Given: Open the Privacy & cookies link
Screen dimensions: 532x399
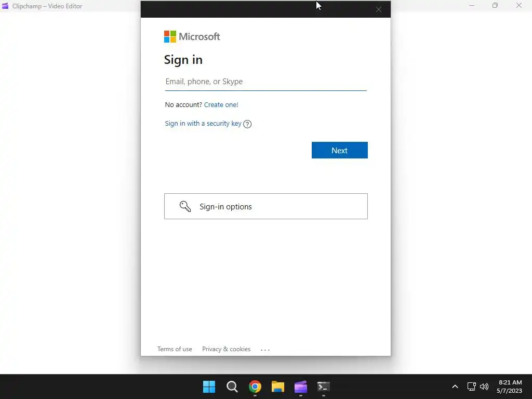Looking at the screenshot, I should [x=226, y=349].
